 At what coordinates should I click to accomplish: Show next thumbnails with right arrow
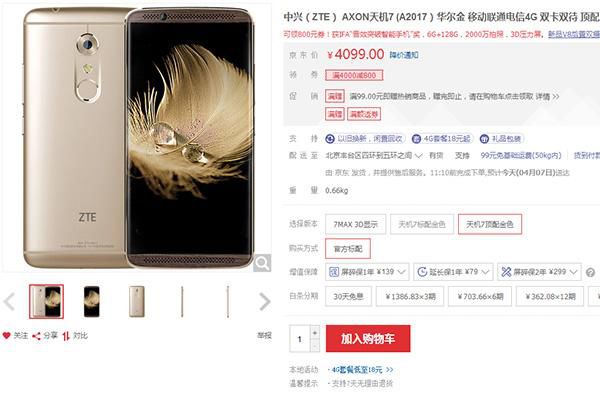tap(264, 301)
